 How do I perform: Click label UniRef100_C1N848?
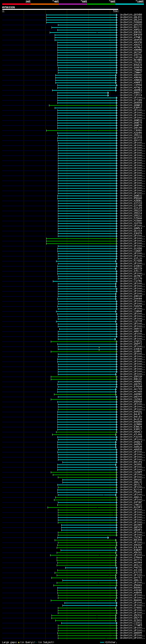[x=131, y=311]
